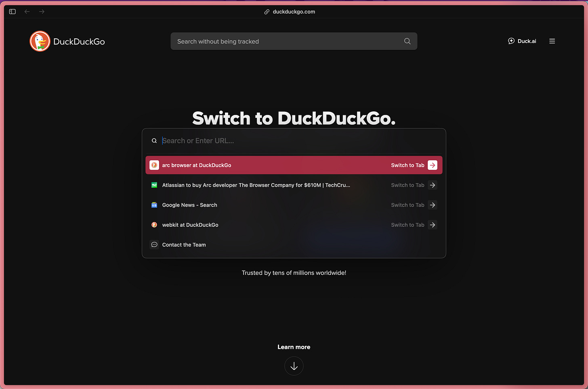Click arrow button on arc browser row
Image resolution: width=588 pixels, height=389 pixels.
[433, 165]
